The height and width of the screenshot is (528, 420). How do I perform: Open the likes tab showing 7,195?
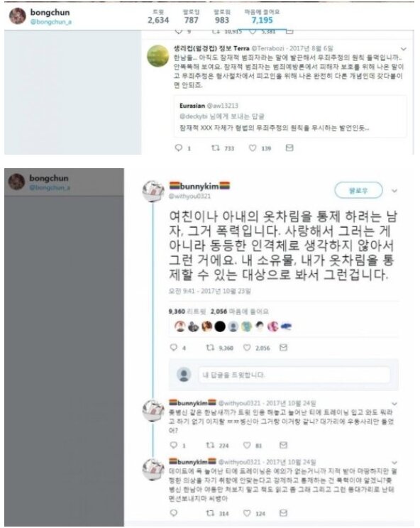(262, 16)
